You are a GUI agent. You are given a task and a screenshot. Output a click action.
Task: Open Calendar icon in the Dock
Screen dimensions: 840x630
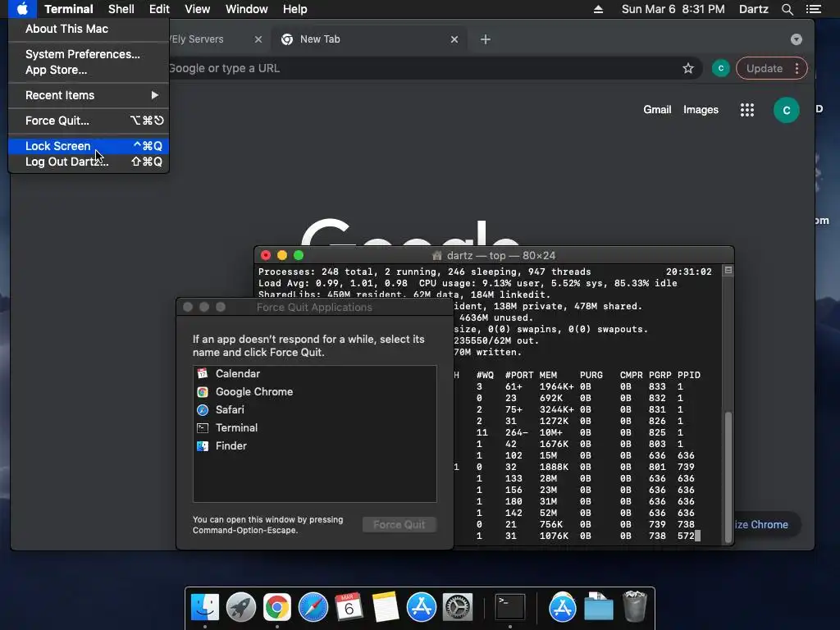point(349,607)
